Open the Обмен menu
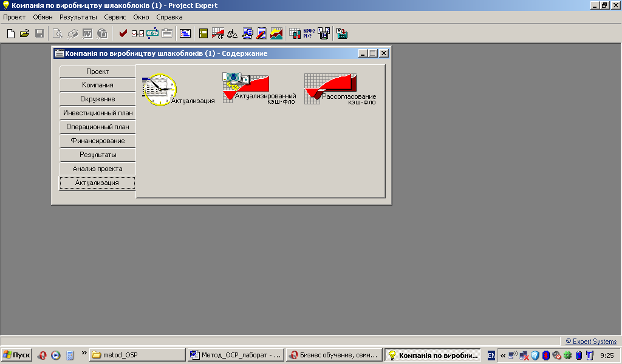622x364 pixels. click(43, 17)
